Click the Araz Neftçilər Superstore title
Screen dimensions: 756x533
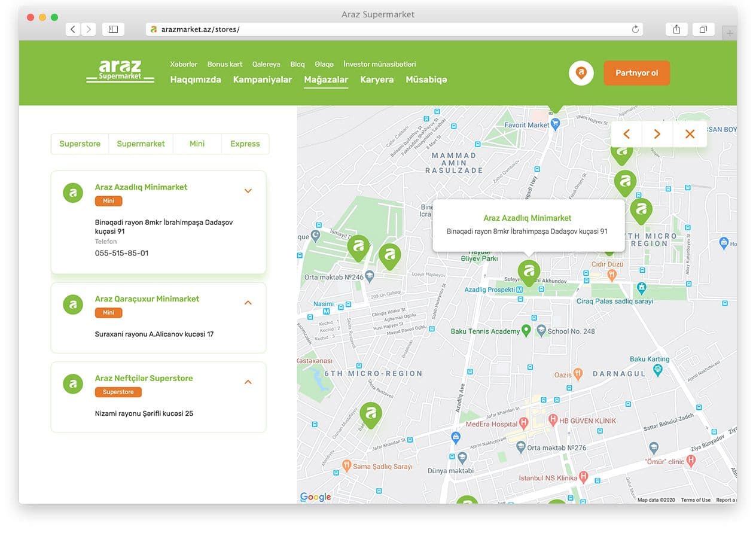click(144, 378)
